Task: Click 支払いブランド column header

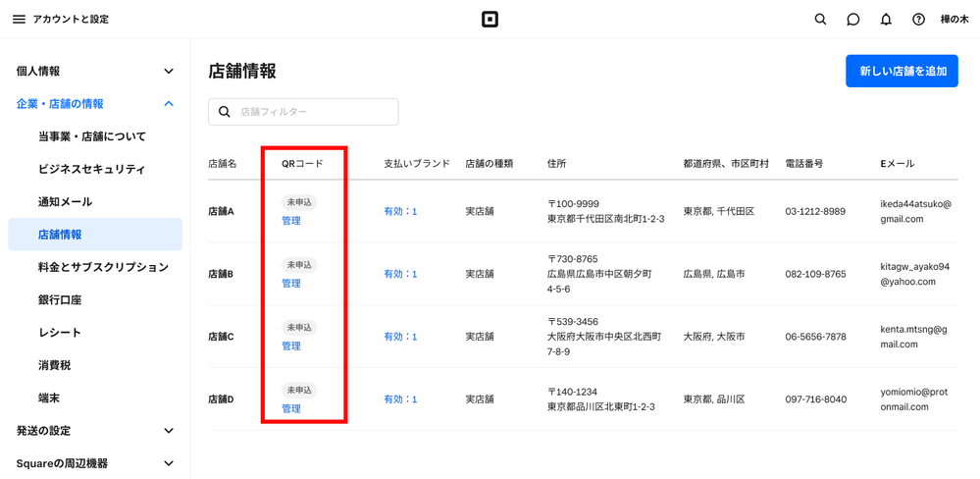Action: pyautogui.click(x=417, y=164)
